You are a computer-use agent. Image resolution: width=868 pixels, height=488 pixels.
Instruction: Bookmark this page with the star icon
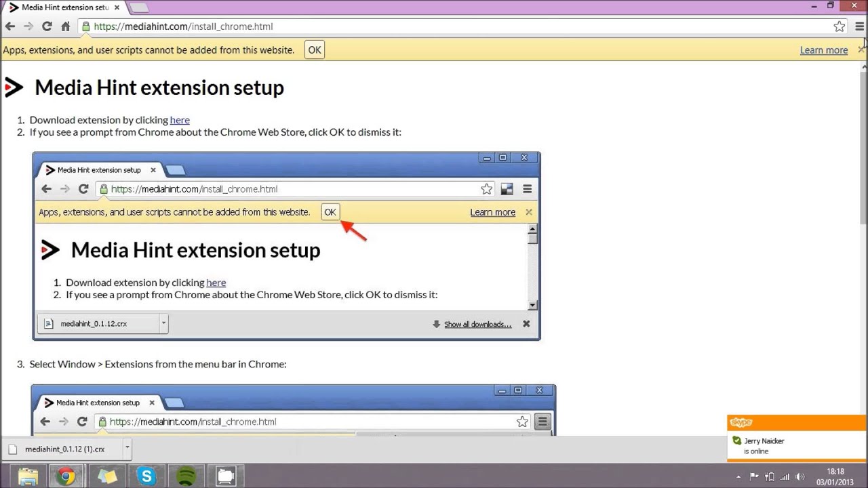[x=840, y=26]
